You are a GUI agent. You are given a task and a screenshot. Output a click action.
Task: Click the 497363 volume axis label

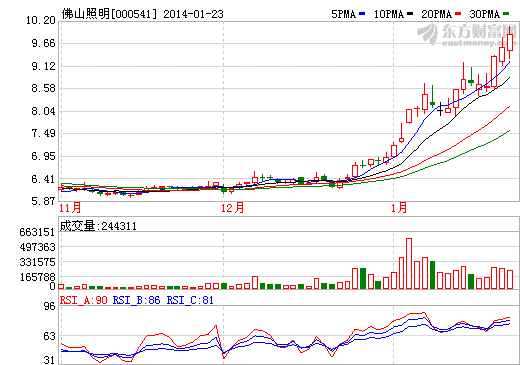click(37, 247)
